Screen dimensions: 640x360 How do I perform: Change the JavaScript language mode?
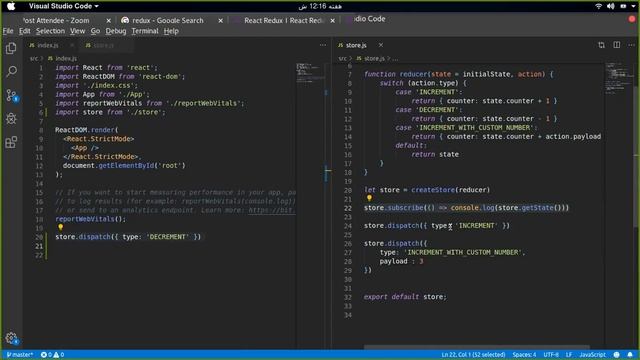point(592,355)
